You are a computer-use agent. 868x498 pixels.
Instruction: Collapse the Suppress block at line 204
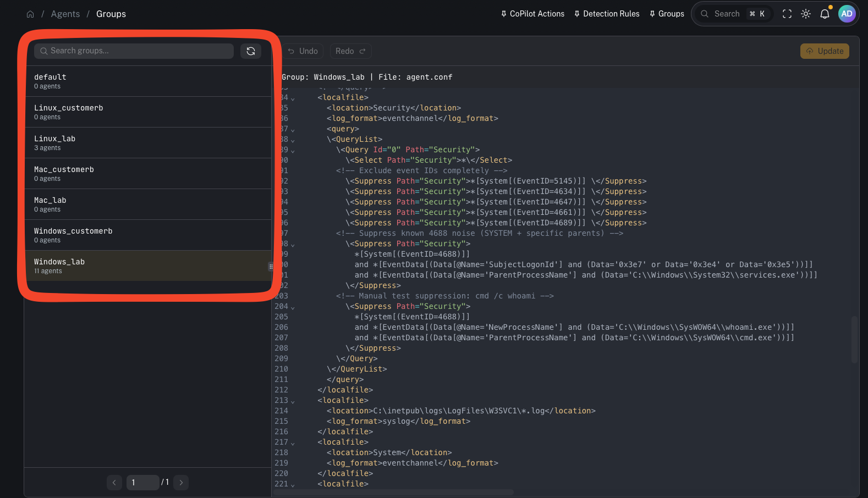tap(293, 307)
